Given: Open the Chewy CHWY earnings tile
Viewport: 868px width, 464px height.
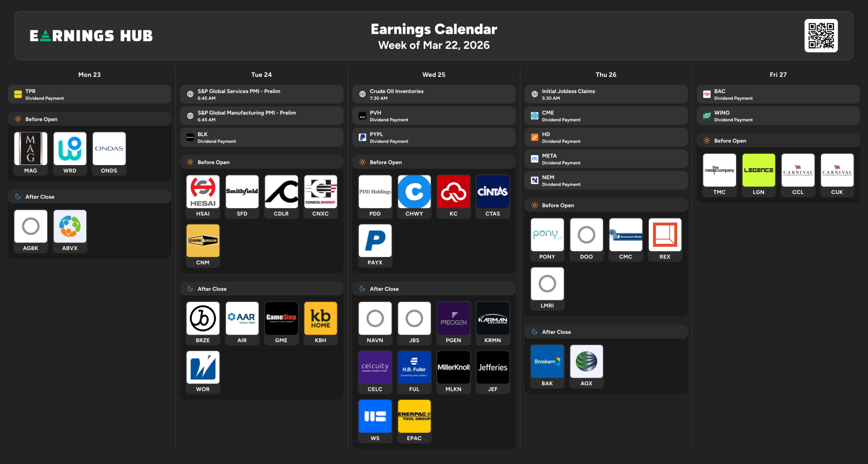Looking at the screenshot, I should click(414, 192).
